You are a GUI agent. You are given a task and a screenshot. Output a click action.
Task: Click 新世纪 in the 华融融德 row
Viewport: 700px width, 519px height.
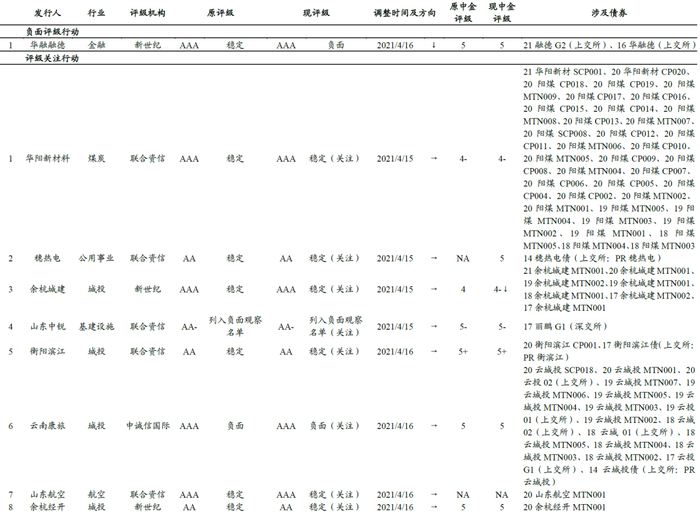pyautogui.click(x=147, y=45)
